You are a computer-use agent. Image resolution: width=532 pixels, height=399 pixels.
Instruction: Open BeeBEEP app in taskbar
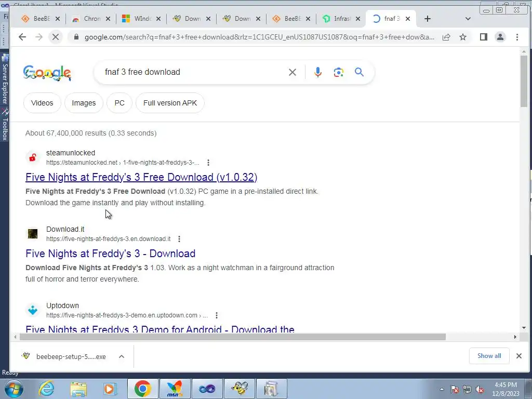239,389
